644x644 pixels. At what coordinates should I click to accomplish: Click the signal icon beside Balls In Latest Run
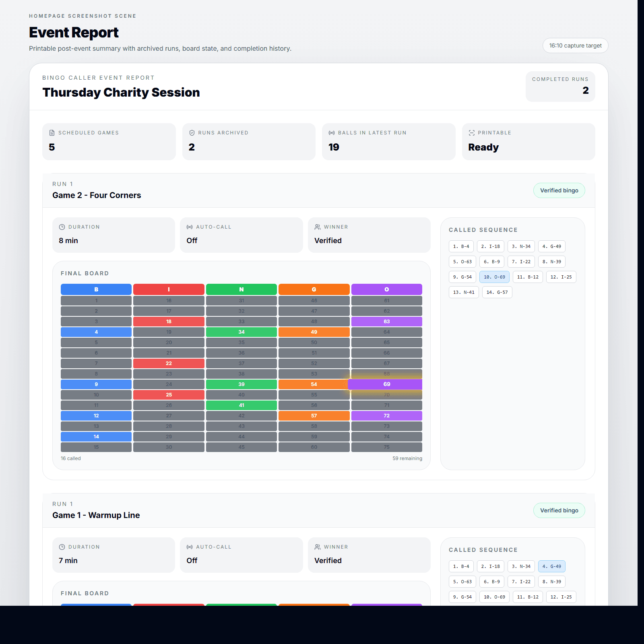point(331,132)
